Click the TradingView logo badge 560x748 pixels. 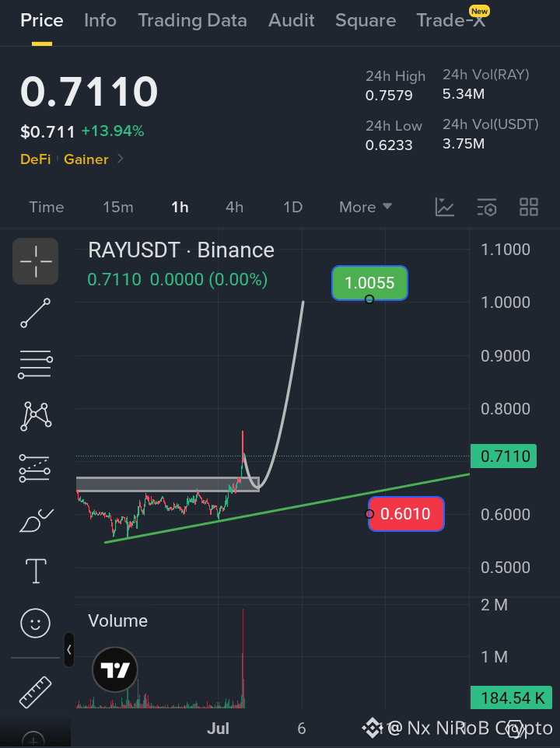tap(115, 669)
